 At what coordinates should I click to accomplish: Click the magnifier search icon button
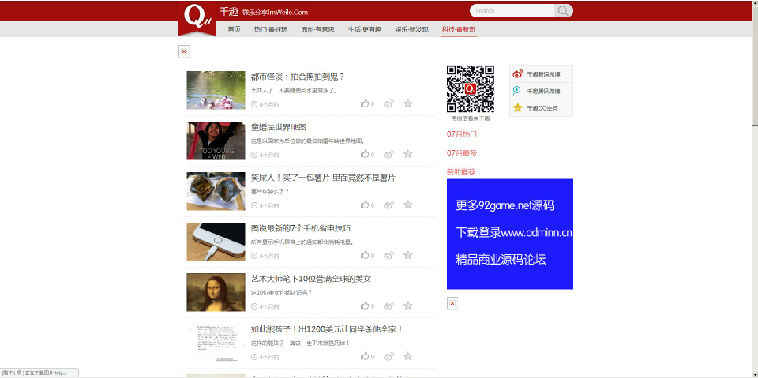coord(563,11)
